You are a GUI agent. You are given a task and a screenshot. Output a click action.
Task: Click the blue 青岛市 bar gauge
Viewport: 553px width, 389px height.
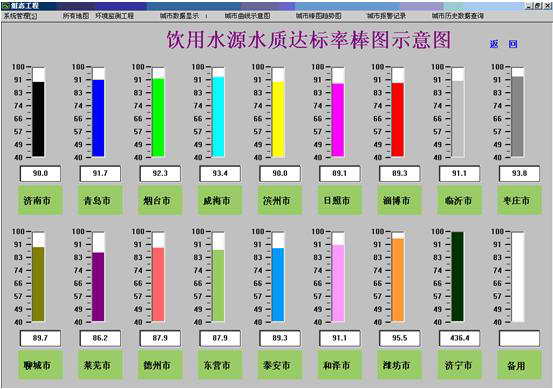pos(98,112)
